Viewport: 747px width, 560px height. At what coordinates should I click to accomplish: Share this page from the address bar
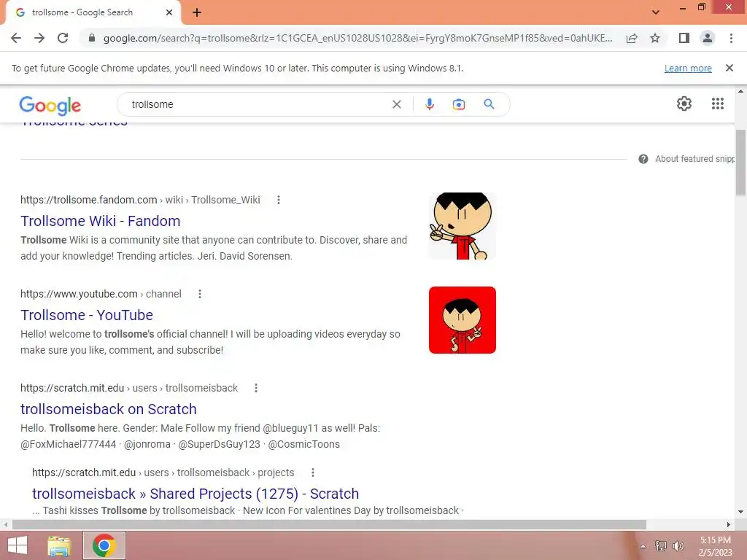(632, 38)
